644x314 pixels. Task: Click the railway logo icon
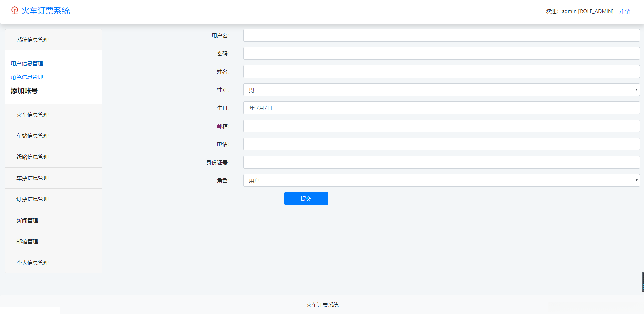click(14, 10)
